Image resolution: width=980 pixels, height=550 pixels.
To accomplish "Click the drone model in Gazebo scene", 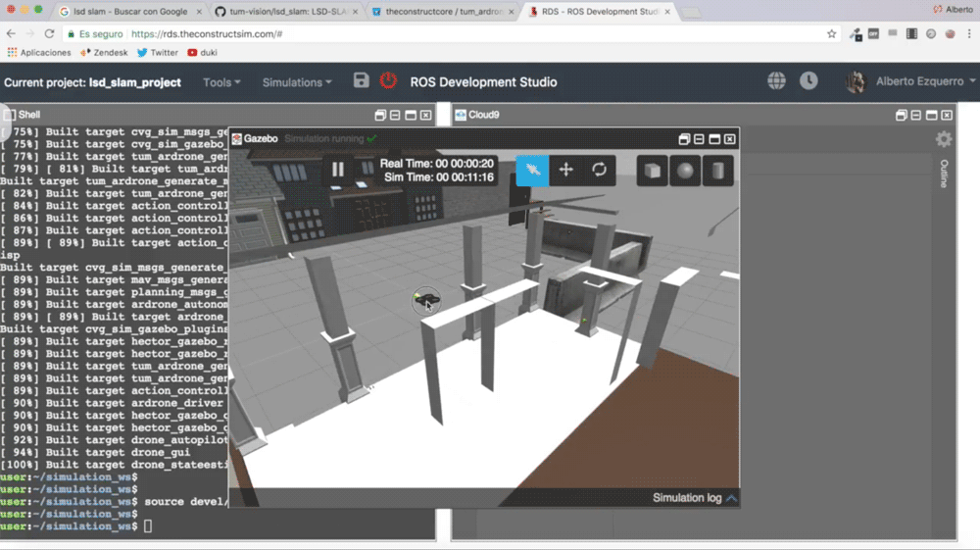I will tap(426, 301).
